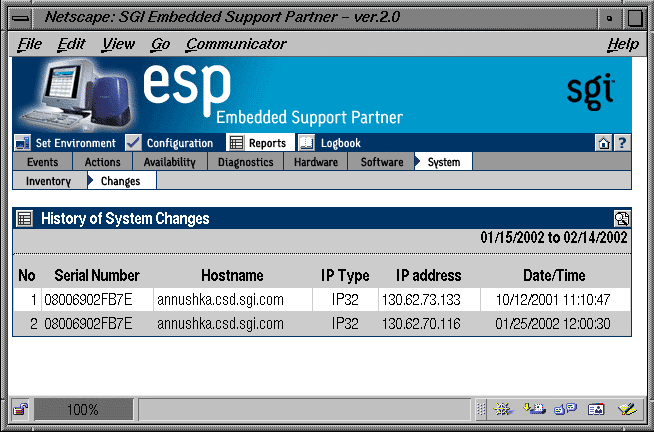Click the IP address column header

click(429, 275)
